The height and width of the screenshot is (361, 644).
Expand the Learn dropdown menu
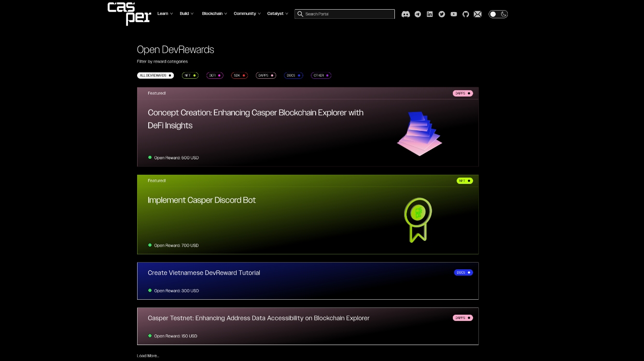coord(165,14)
